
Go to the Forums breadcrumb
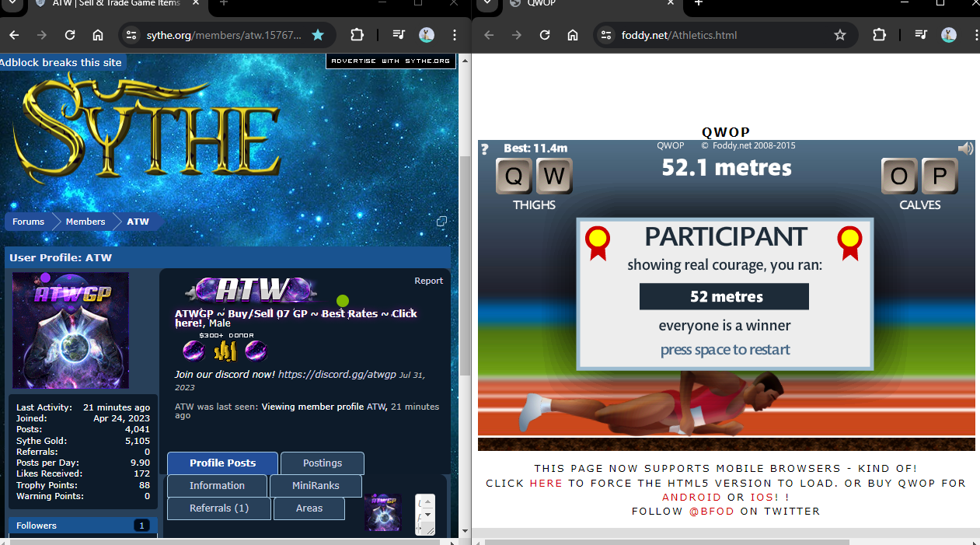pyautogui.click(x=28, y=222)
